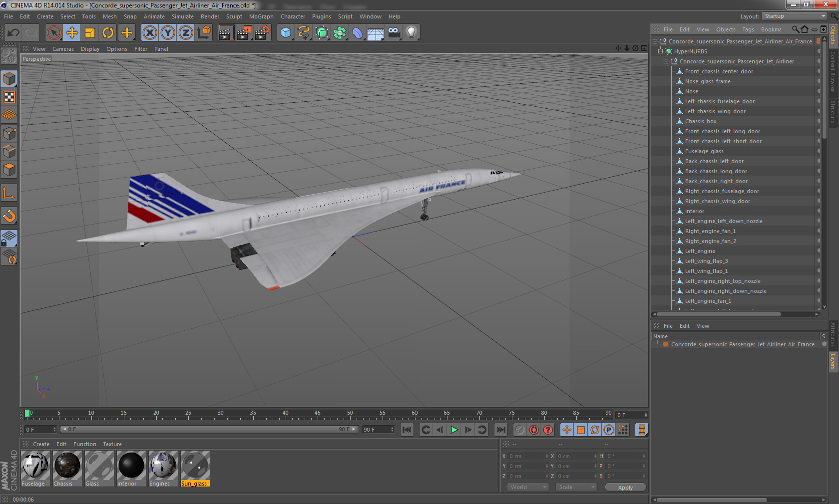
Task: Open the deformer objects icon
Action: [358, 33]
